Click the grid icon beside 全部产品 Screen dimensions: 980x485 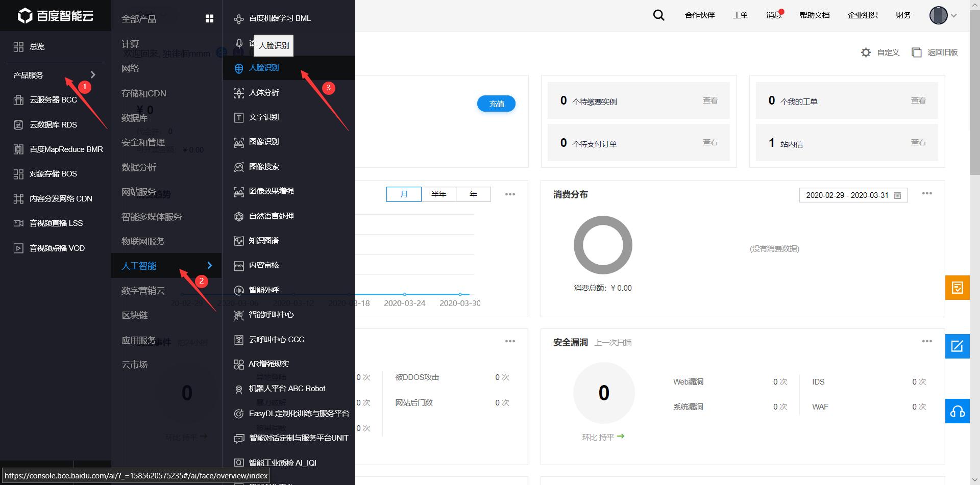(209, 18)
